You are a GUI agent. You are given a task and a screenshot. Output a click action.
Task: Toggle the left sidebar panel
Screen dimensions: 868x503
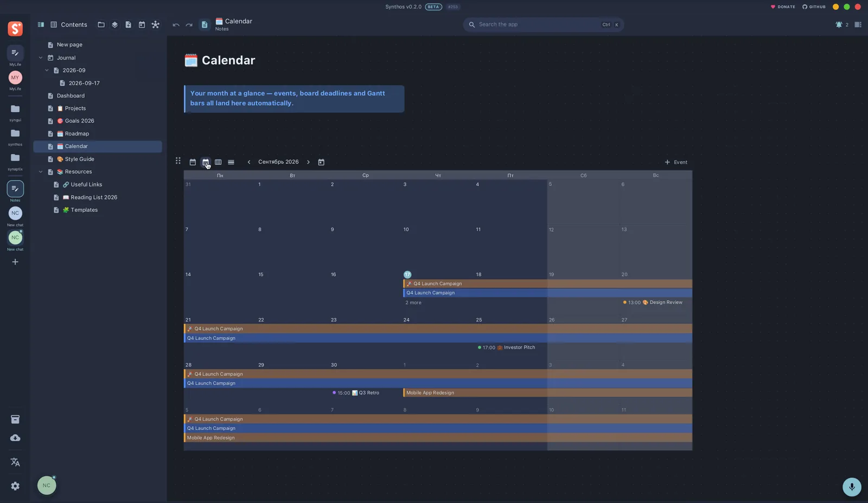[41, 24]
